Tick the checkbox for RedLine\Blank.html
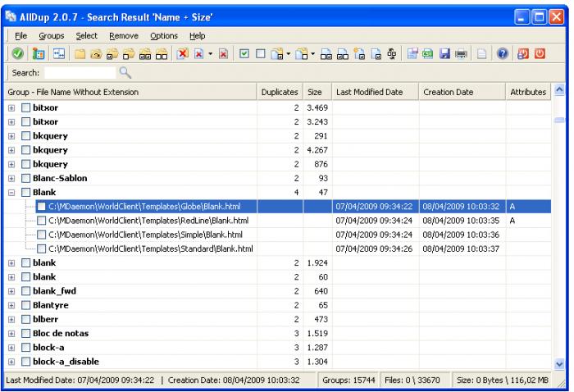The width and height of the screenshot is (574, 392). (x=41, y=221)
